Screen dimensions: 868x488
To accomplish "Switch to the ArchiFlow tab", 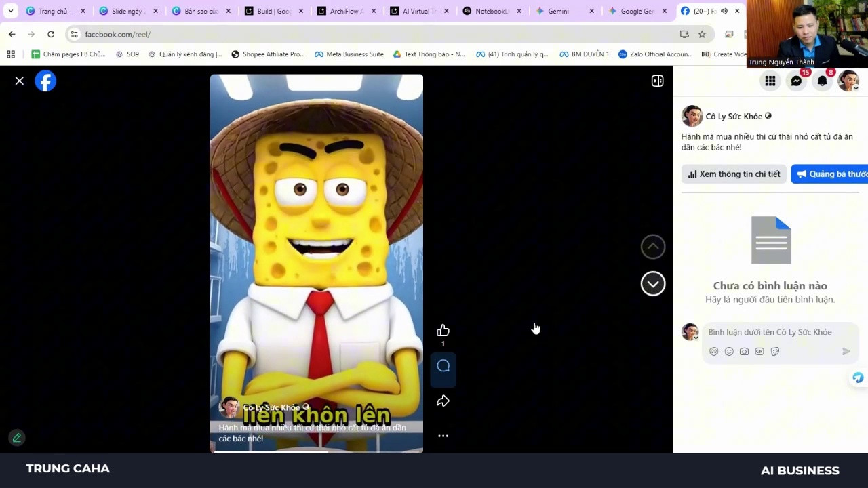I will click(347, 11).
